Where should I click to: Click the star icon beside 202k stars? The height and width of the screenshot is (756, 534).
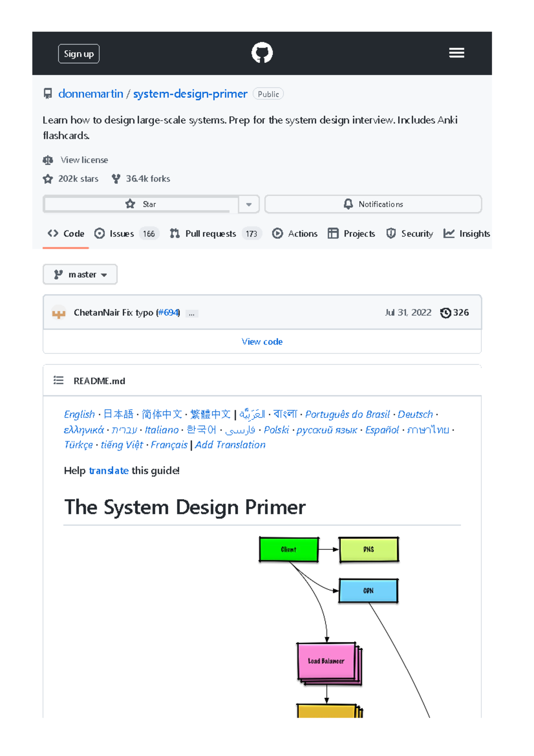tap(48, 179)
